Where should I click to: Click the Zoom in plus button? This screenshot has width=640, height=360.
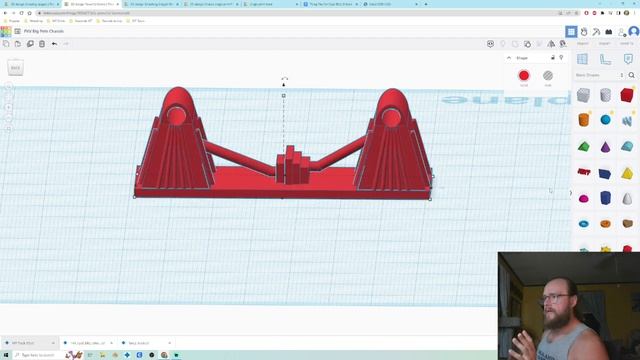click(9, 107)
